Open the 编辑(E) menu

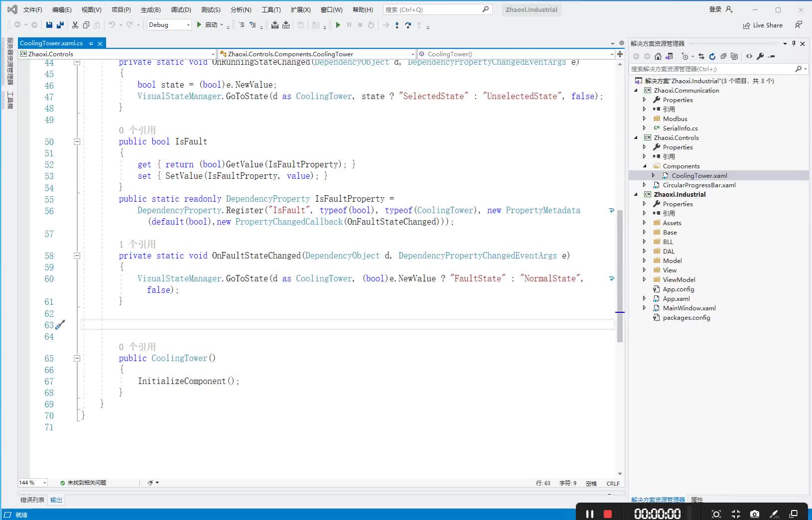62,9
